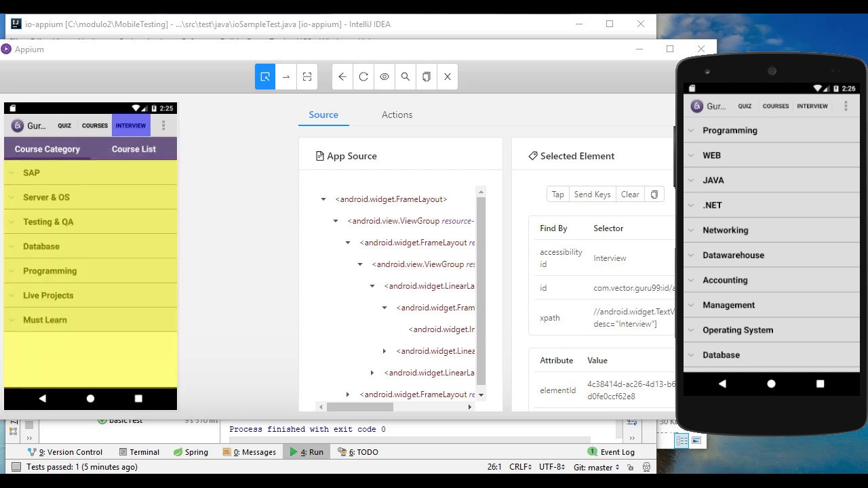Click Must Learn row in preview

pyautogui.click(x=90, y=320)
